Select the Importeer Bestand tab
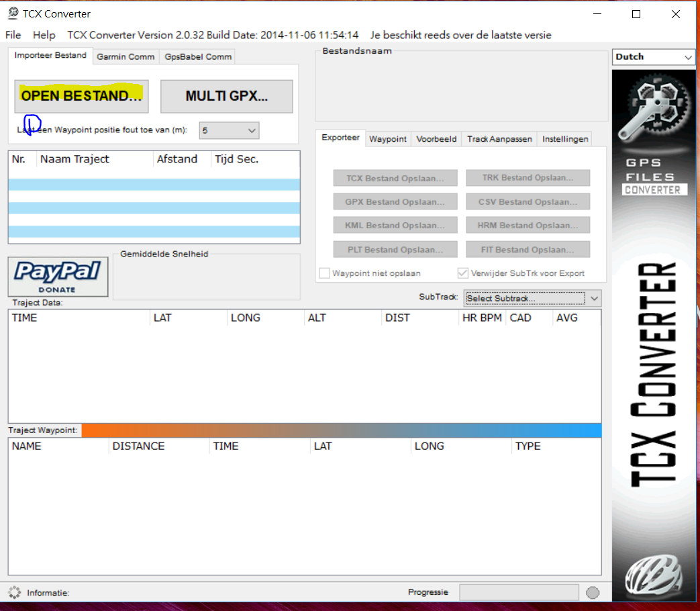Image resolution: width=700 pixels, height=611 pixels. [50, 55]
